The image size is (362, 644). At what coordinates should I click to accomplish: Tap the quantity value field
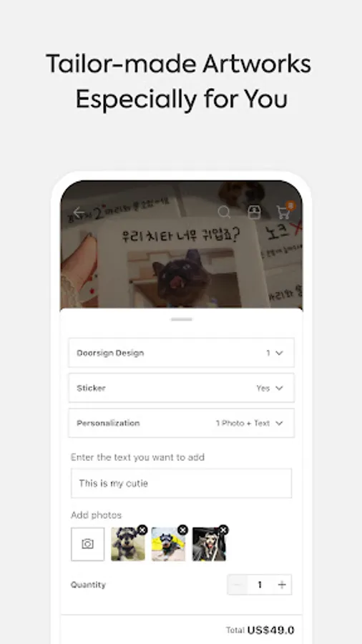point(260,585)
